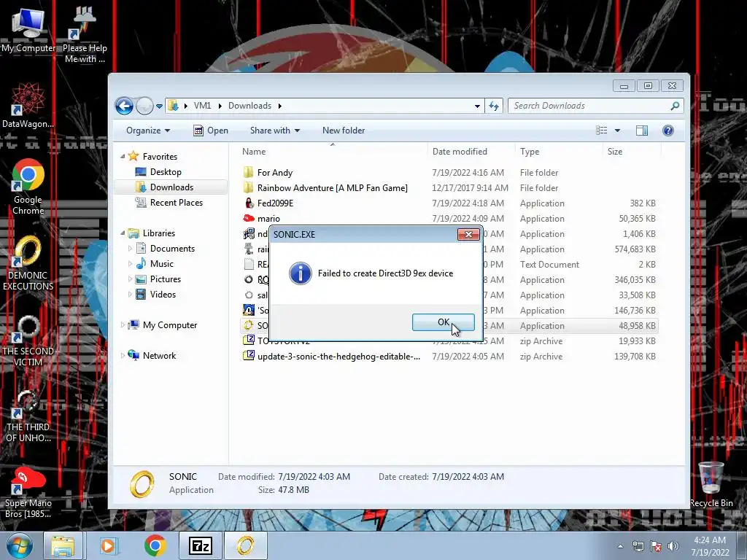Open the address bar history dropdown

pos(477,106)
